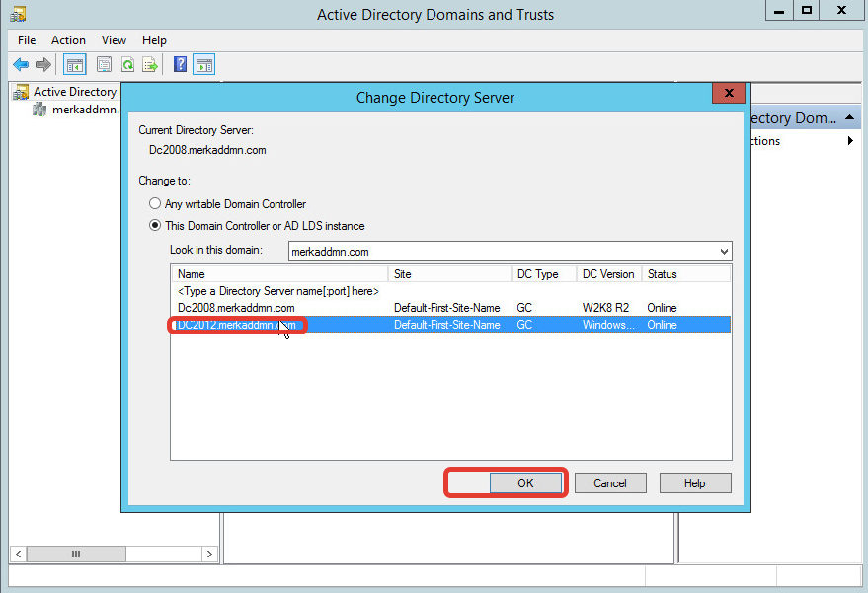
Task: Toggle the Show/Hide Console Tree toolbar icon
Action: pos(75,65)
